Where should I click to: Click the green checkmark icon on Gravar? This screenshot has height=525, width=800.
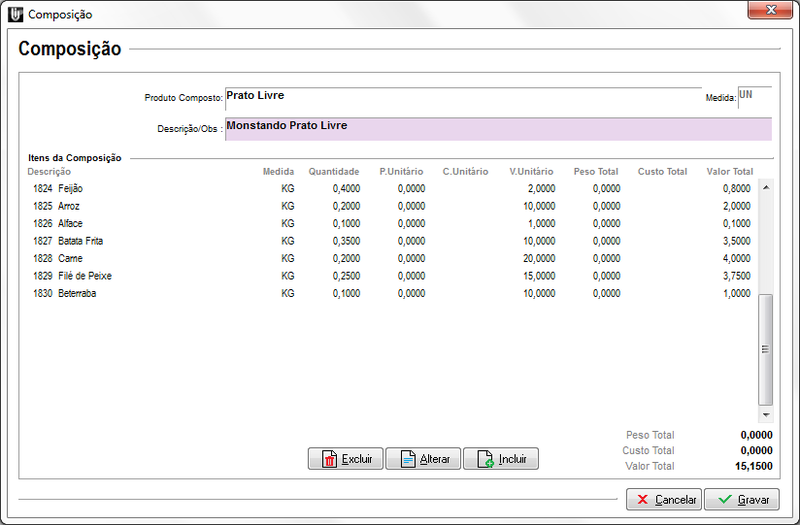(724, 499)
